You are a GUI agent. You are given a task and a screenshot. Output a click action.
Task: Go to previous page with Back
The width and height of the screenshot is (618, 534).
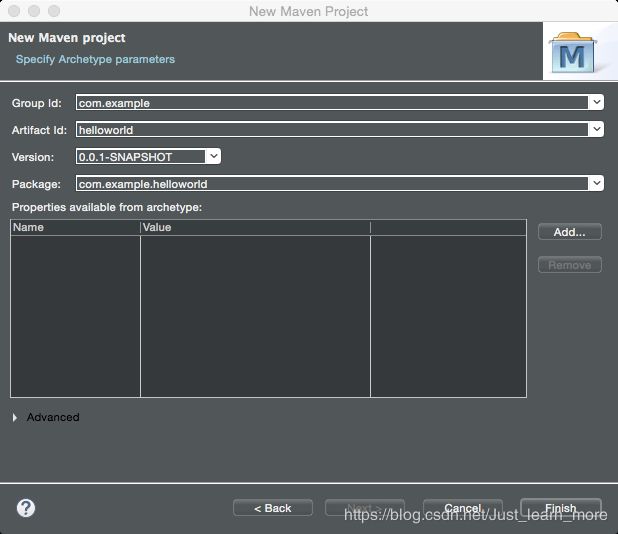pyautogui.click(x=273, y=508)
